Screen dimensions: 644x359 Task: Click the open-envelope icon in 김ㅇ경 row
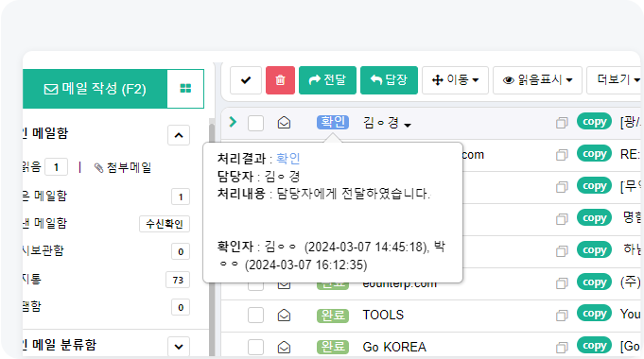click(285, 123)
